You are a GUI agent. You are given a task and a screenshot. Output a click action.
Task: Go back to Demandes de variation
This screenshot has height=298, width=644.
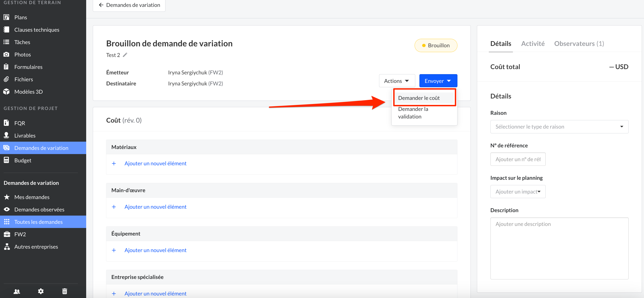[129, 5]
